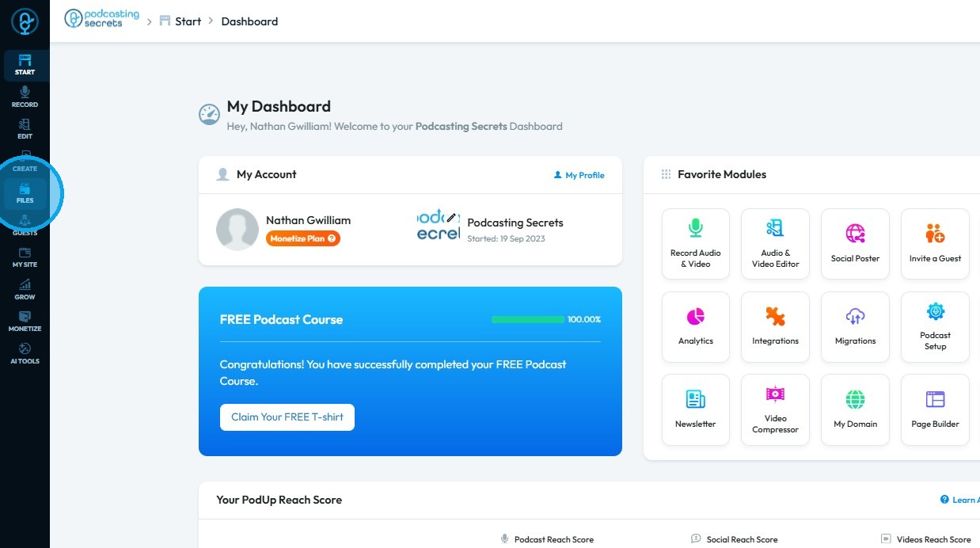Click the FREE Podcast Course heading
Viewport: 980px width, 548px height.
point(281,320)
